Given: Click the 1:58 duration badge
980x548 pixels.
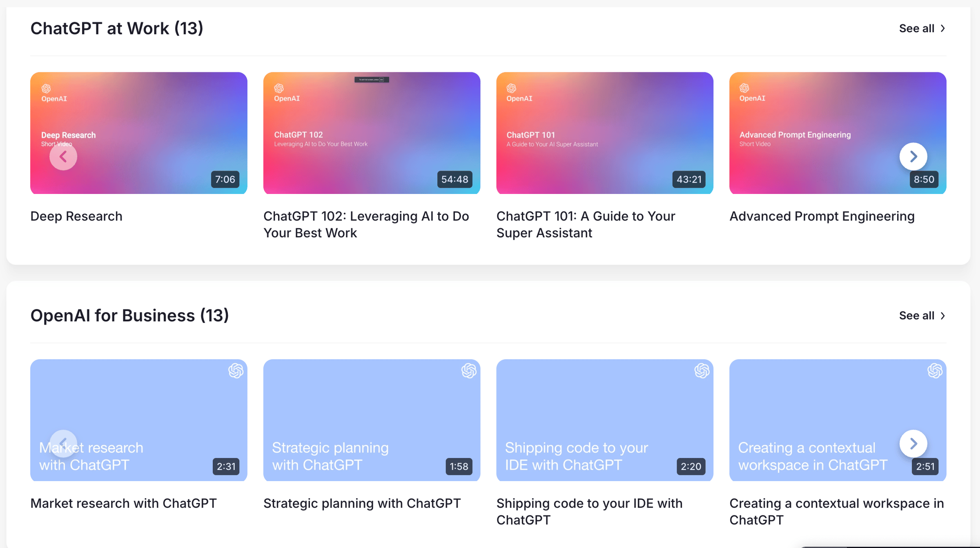Looking at the screenshot, I should 459,466.
